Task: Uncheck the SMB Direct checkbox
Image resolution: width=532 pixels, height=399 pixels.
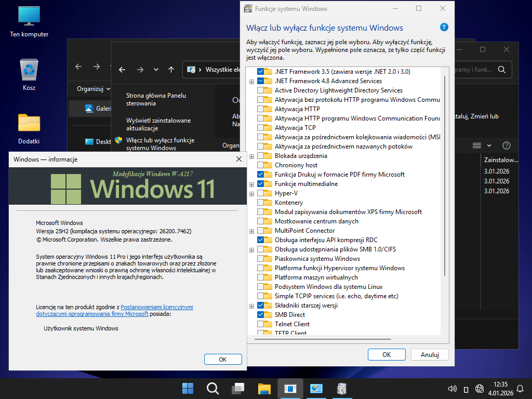Action: pos(261,315)
